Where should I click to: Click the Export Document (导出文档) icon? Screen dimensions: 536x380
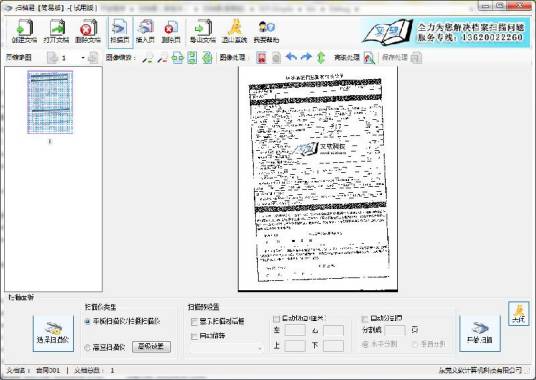(x=203, y=31)
